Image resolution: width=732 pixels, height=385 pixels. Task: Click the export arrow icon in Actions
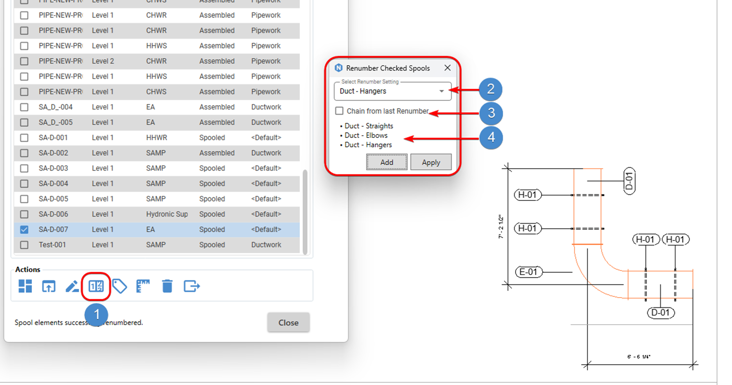pyautogui.click(x=191, y=286)
